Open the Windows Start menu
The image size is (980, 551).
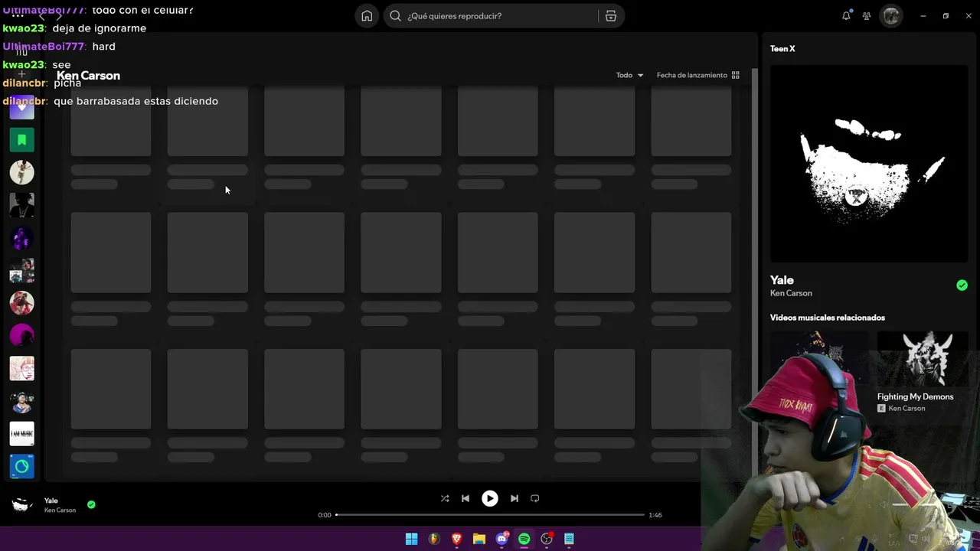point(411,539)
